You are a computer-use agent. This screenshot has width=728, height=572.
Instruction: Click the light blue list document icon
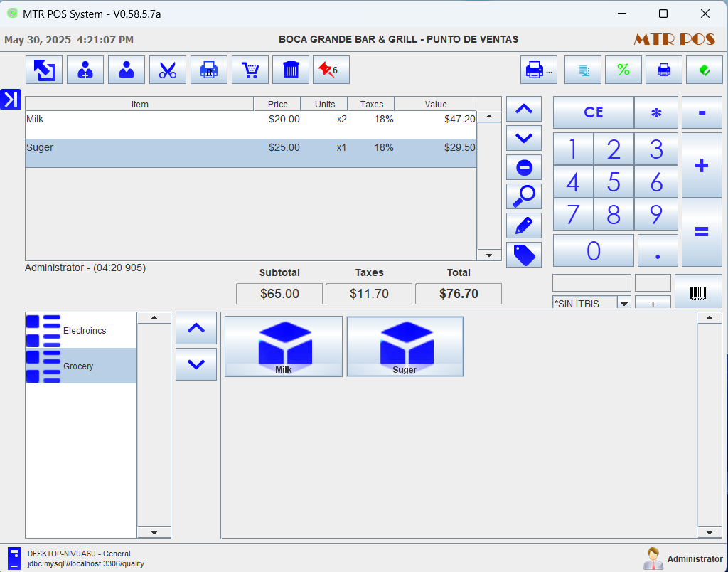click(583, 70)
